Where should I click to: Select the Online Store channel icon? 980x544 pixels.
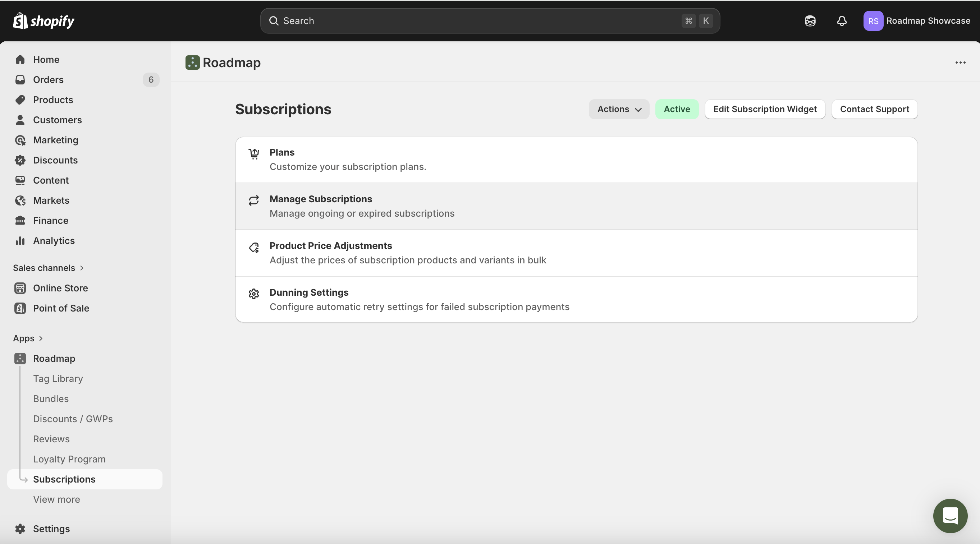[x=20, y=288]
